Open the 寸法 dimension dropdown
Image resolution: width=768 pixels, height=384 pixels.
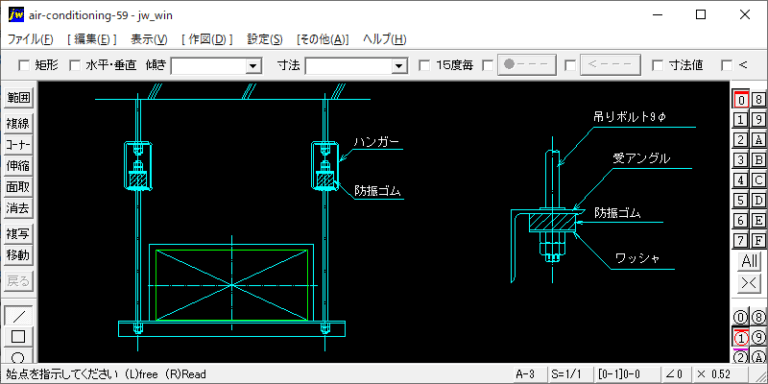point(399,66)
